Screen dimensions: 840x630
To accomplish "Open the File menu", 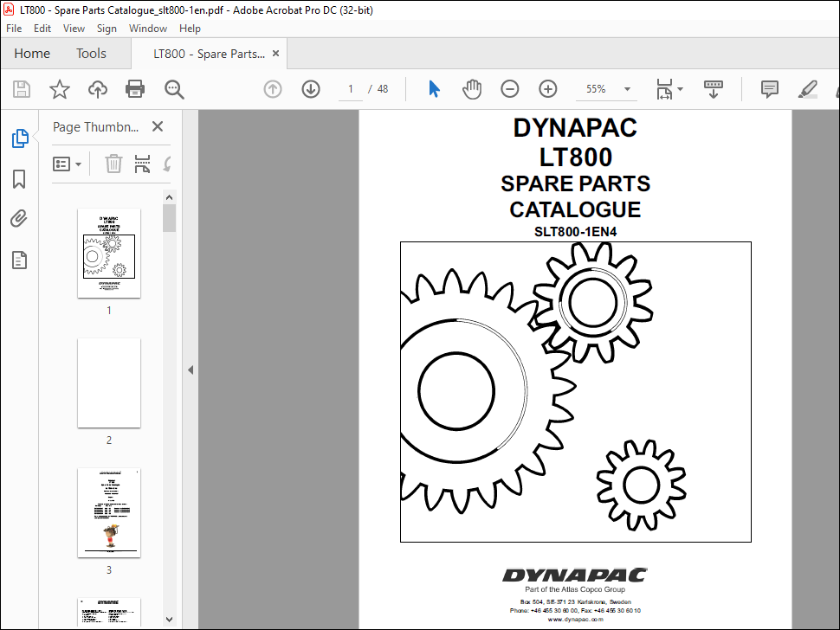I will coord(14,29).
